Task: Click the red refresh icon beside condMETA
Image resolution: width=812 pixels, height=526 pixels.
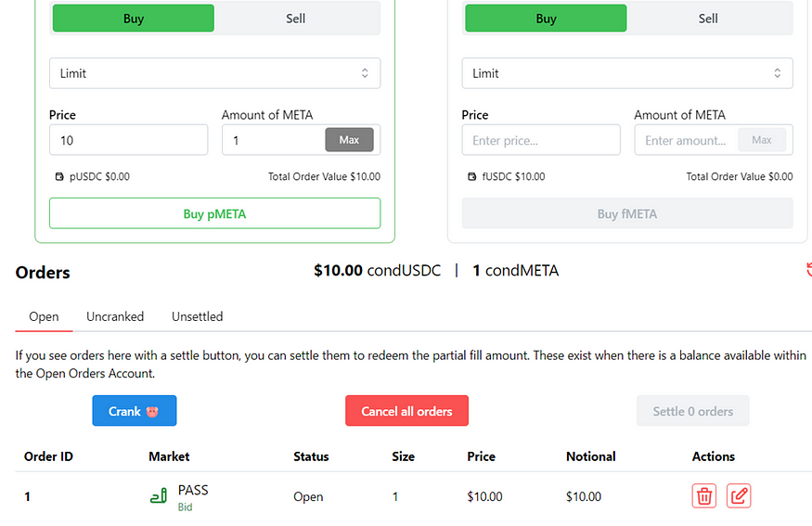Action: coord(808,270)
